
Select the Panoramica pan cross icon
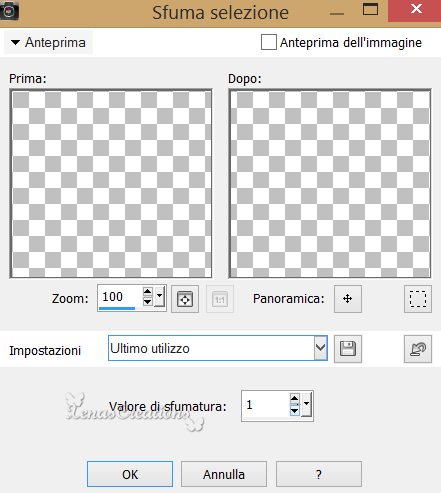coord(348,299)
